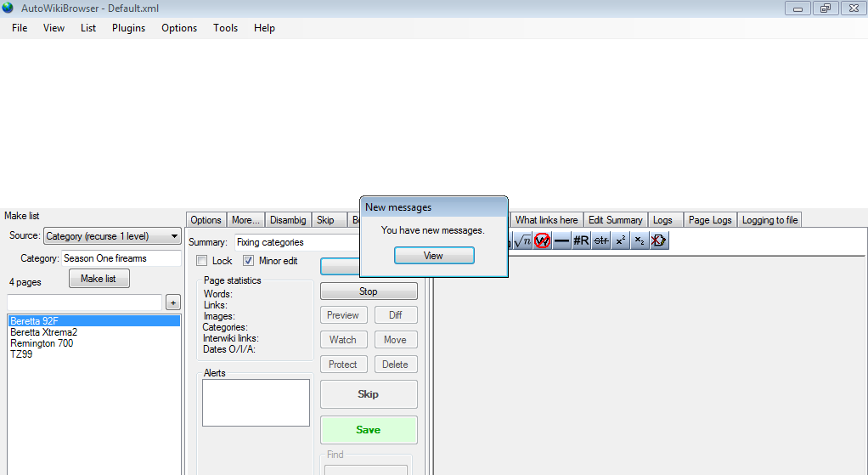The height and width of the screenshot is (475, 868).
Task: Click the Find text field
Action: pos(366,470)
